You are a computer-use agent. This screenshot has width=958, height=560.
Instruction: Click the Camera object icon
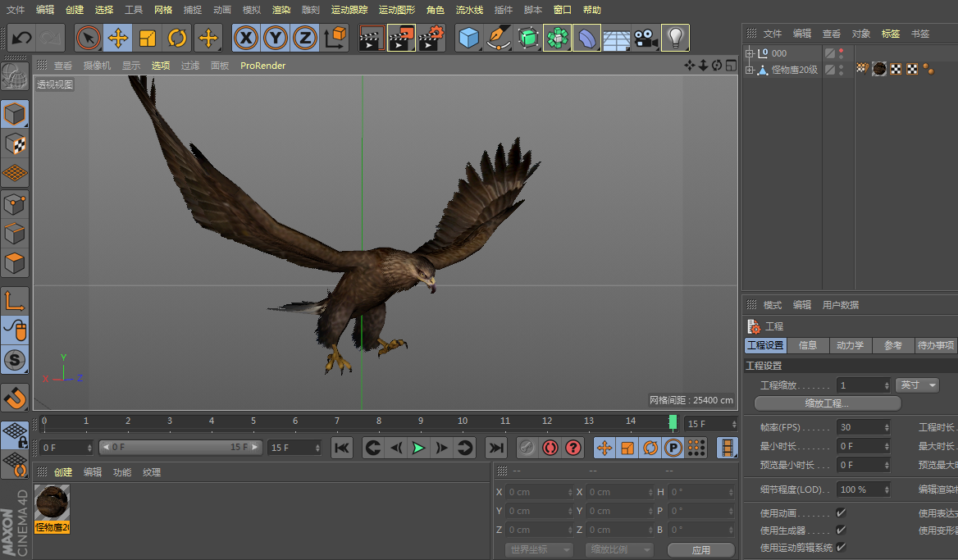[646, 38]
